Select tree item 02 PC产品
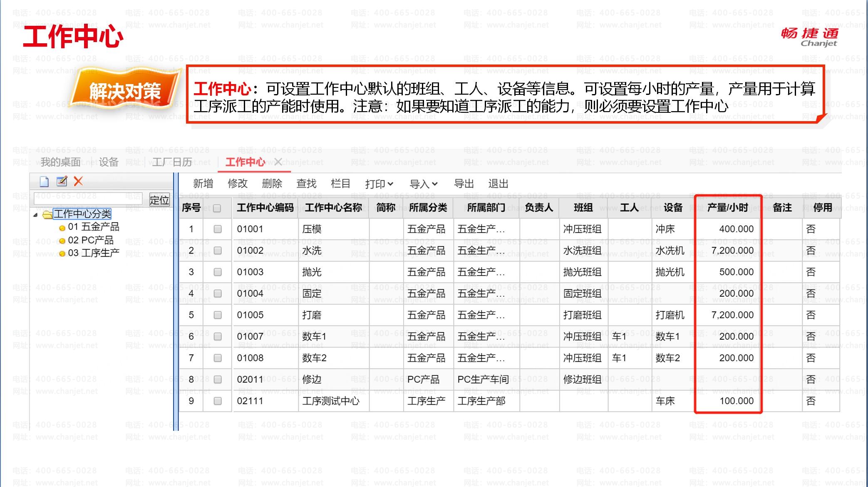This screenshot has height=487, width=868. tap(91, 240)
